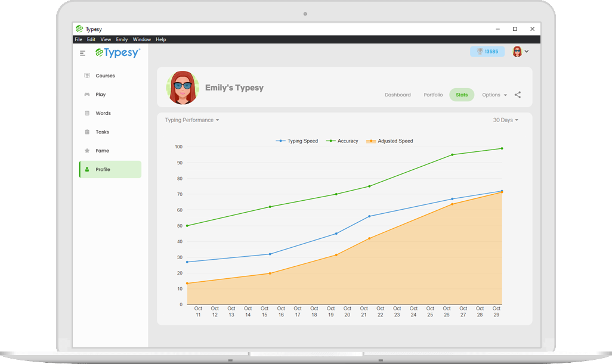This screenshot has width=612, height=364.
Task: Select the Profile sidebar item
Action: coord(110,170)
